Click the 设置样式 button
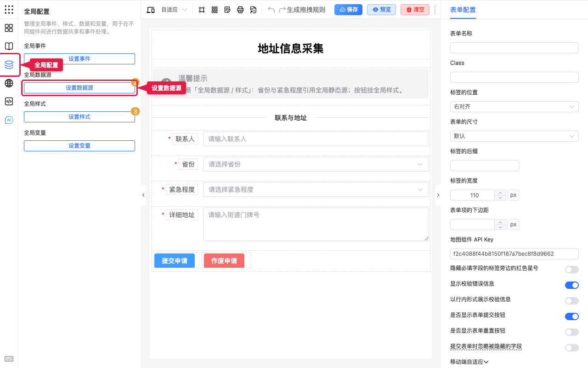The width and height of the screenshot is (588, 368). [79, 117]
